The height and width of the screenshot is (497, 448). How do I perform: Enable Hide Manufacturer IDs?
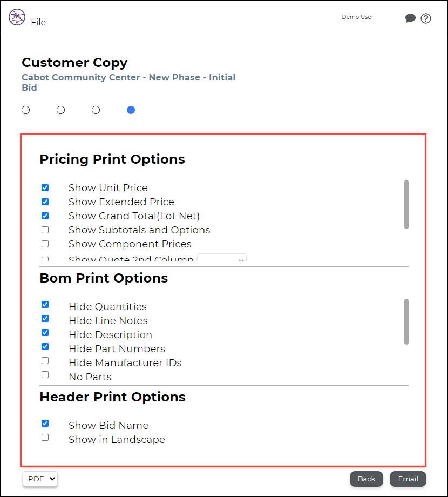pyautogui.click(x=45, y=361)
